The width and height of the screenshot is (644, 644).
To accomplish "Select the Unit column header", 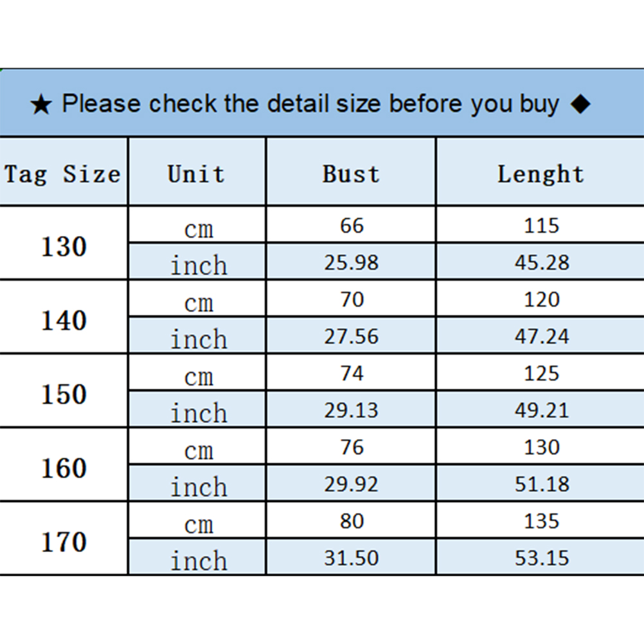I will 197,174.
